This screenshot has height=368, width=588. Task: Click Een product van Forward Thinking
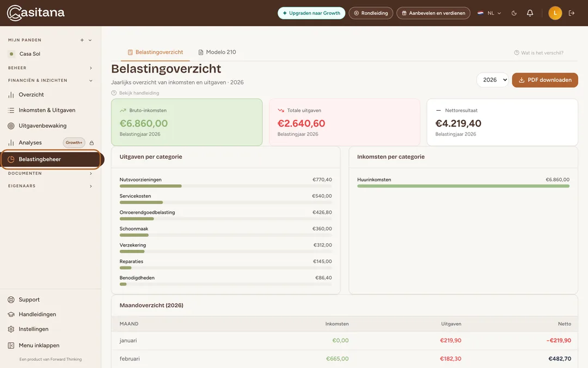51,359
